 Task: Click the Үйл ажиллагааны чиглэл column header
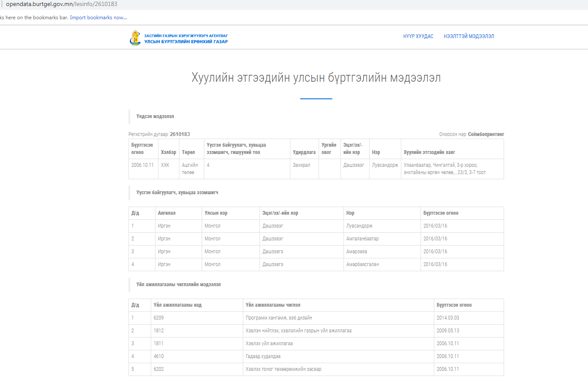click(x=273, y=305)
